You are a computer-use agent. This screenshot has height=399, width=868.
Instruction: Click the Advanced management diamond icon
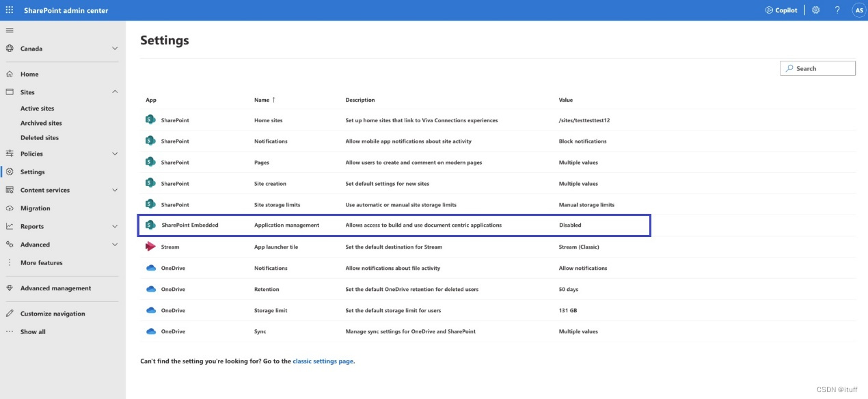[x=10, y=288]
